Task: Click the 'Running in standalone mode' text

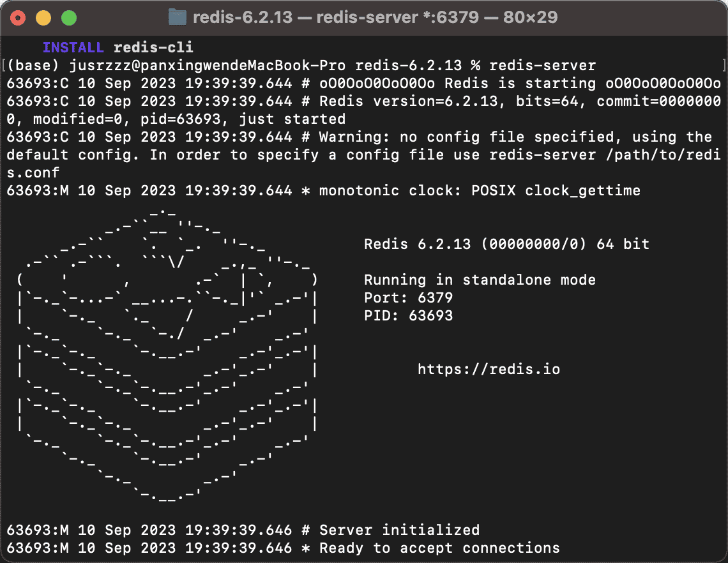Action: 480,280
